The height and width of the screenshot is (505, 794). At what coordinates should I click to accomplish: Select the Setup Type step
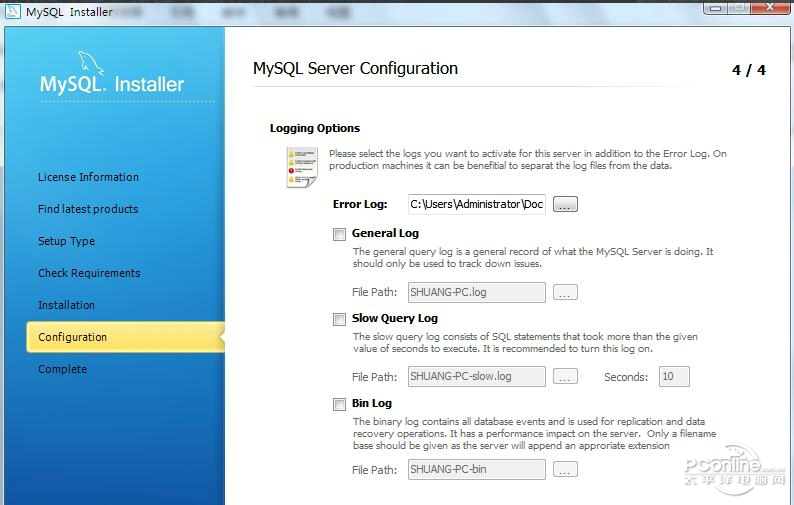tap(66, 241)
